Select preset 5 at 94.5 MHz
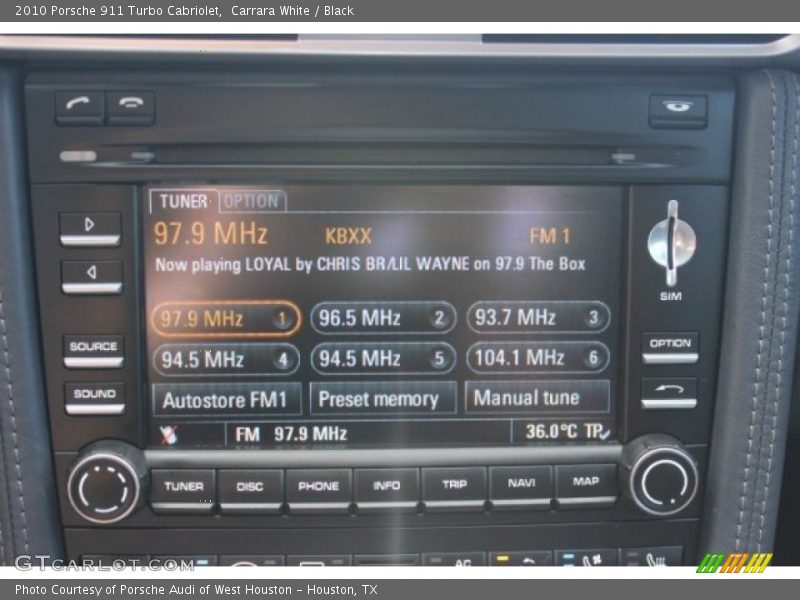 coord(383,359)
